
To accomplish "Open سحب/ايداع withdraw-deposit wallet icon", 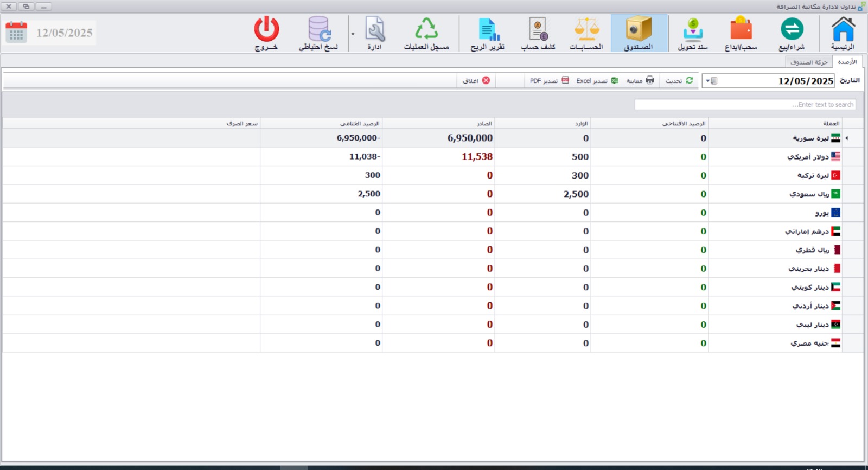I will point(741,34).
